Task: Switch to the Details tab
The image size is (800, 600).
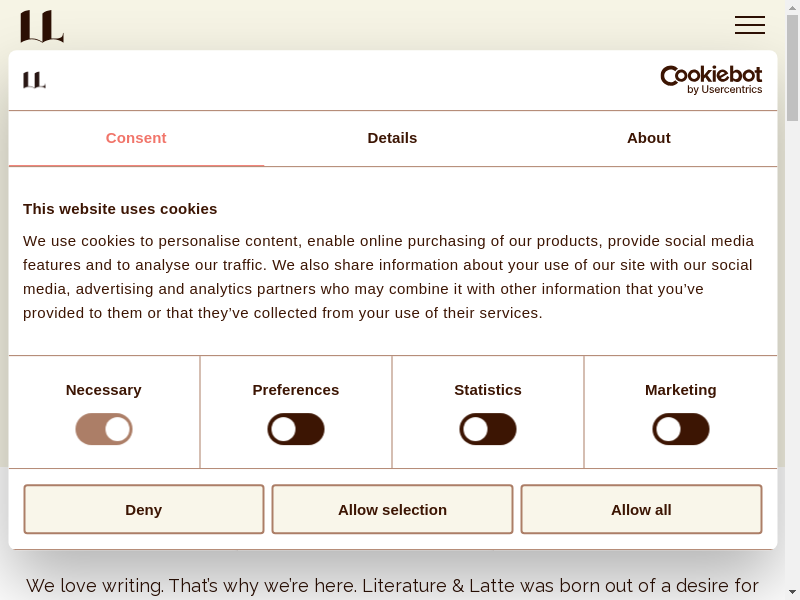Action: pyautogui.click(x=392, y=138)
